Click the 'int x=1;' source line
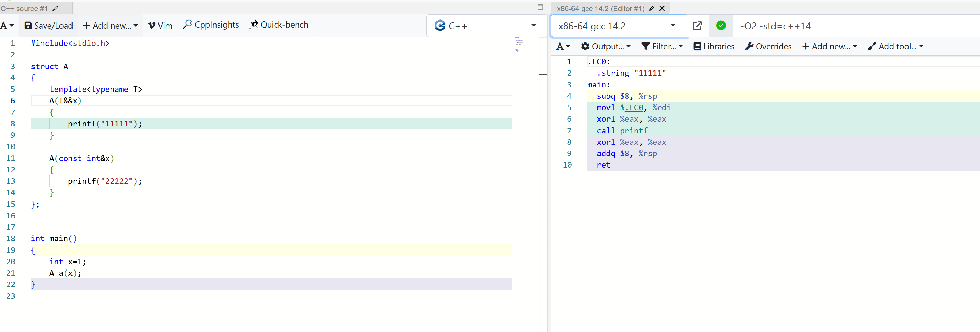Viewport: 980px width, 332px height. click(68, 262)
